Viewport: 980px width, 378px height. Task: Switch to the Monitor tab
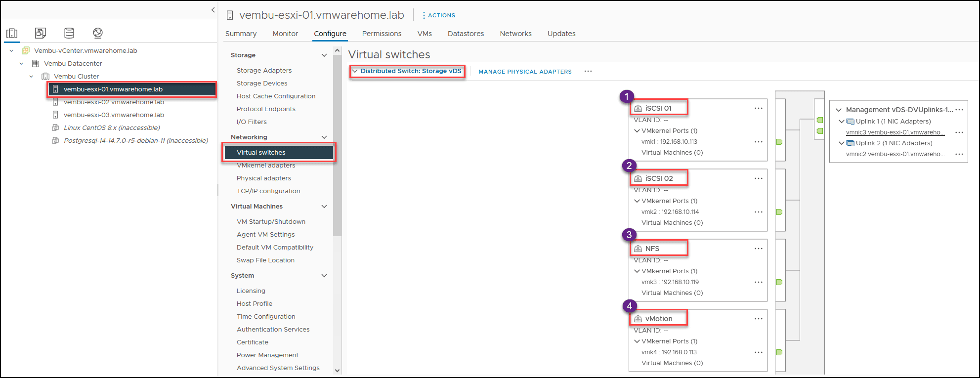pyautogui.click(x=285, y=34)
